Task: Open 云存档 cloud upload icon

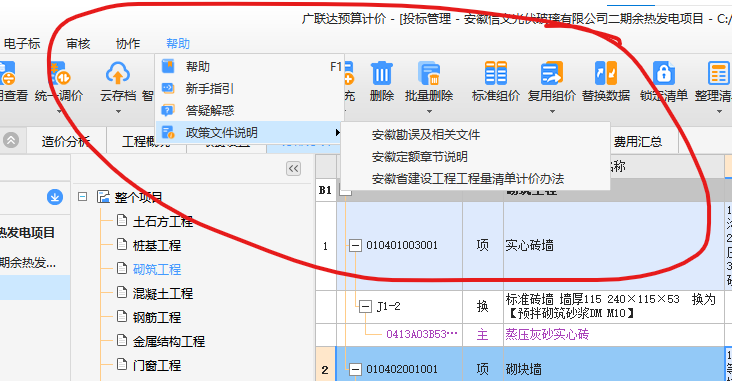Action: (x=118, y=73)
